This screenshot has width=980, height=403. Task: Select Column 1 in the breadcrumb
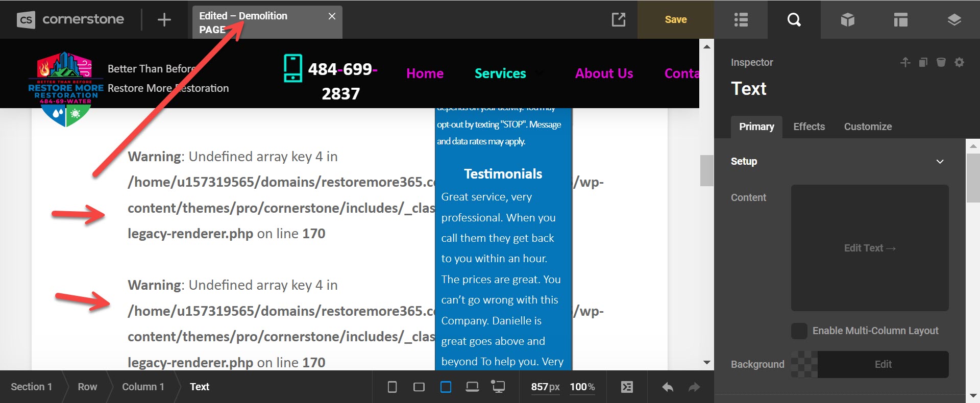tap(143, 387)
